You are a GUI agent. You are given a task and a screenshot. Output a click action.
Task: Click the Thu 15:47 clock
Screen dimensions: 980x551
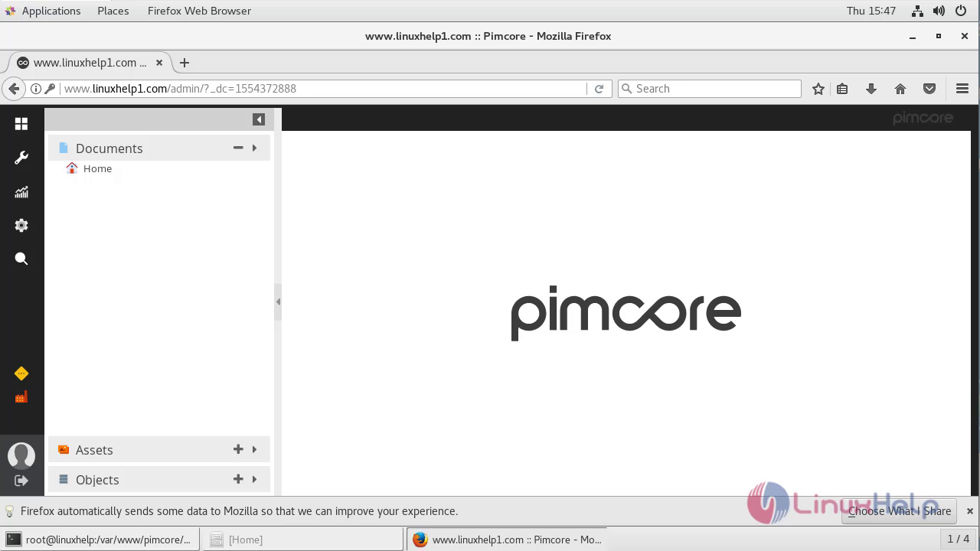(871, 11)
